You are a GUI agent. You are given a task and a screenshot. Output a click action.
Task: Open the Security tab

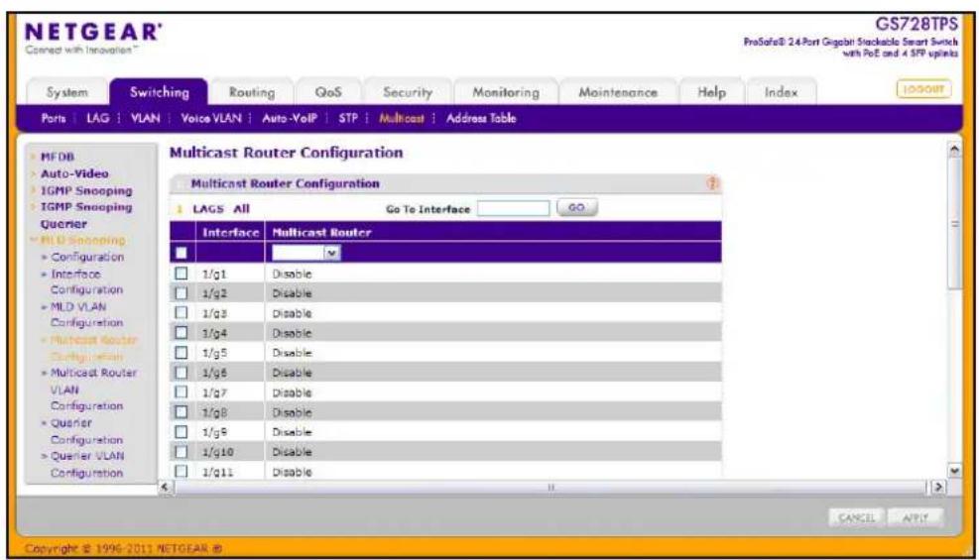408,92
